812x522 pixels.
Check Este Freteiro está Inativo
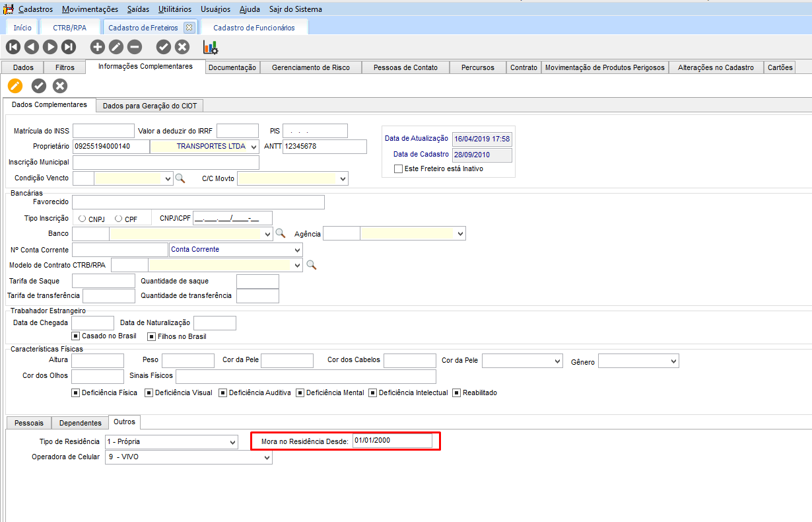(398, 168)
